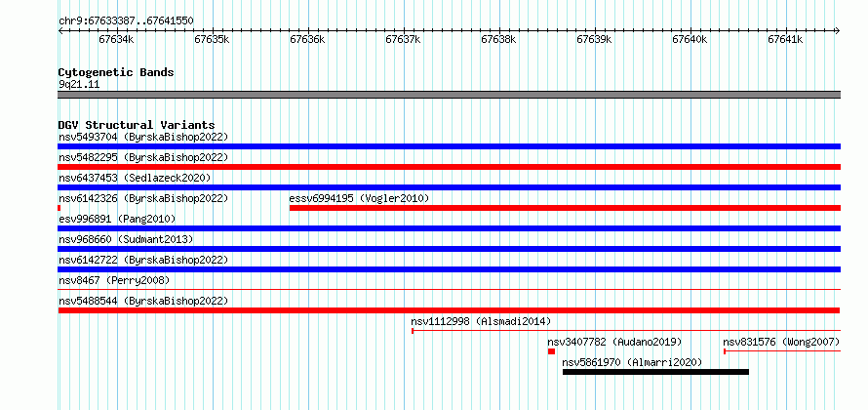Open the nsv6437453 (Sedlazeck2020) label
Viewport: 868px width, 410px height.
135,178
